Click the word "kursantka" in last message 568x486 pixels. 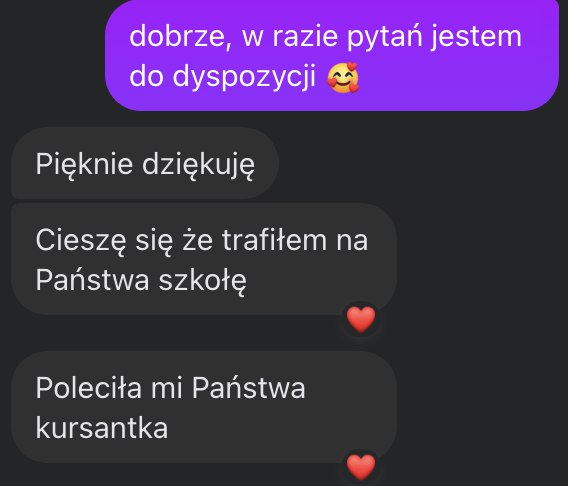[102, 427]
